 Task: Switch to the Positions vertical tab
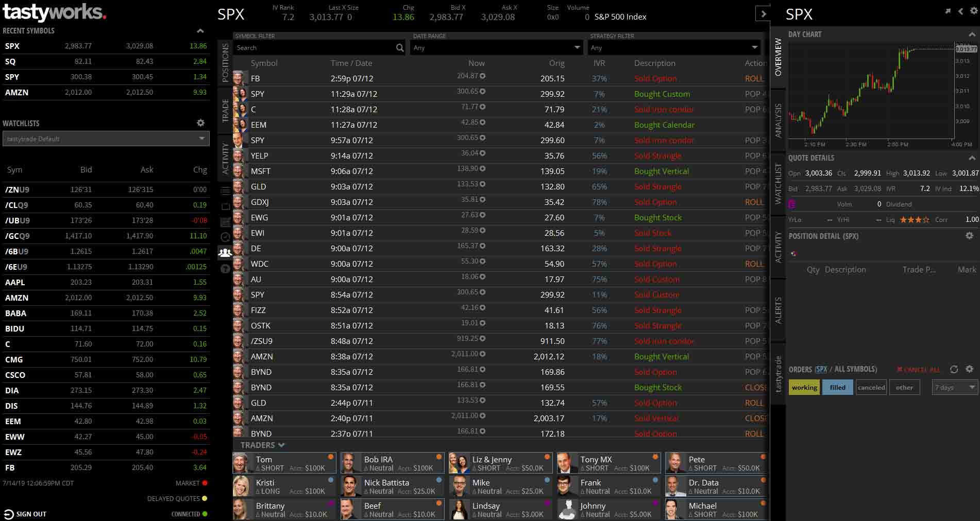(x=225, y=63)
